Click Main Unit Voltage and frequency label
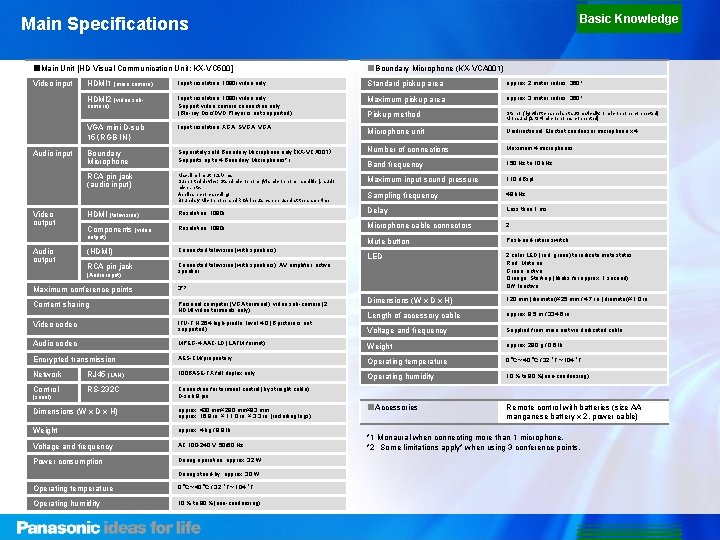This screenshot has width=720, height=540. pyautogui.click(x=98, y=446)
